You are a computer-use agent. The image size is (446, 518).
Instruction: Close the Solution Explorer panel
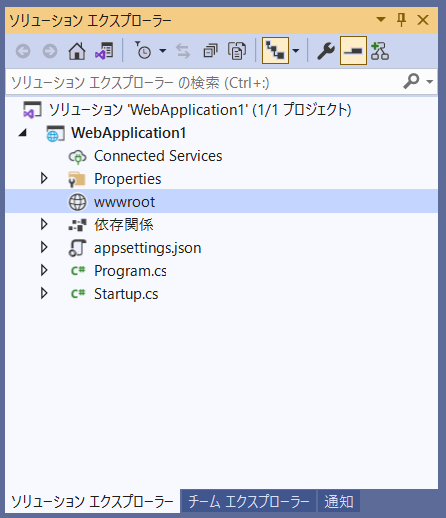(423, 20)
